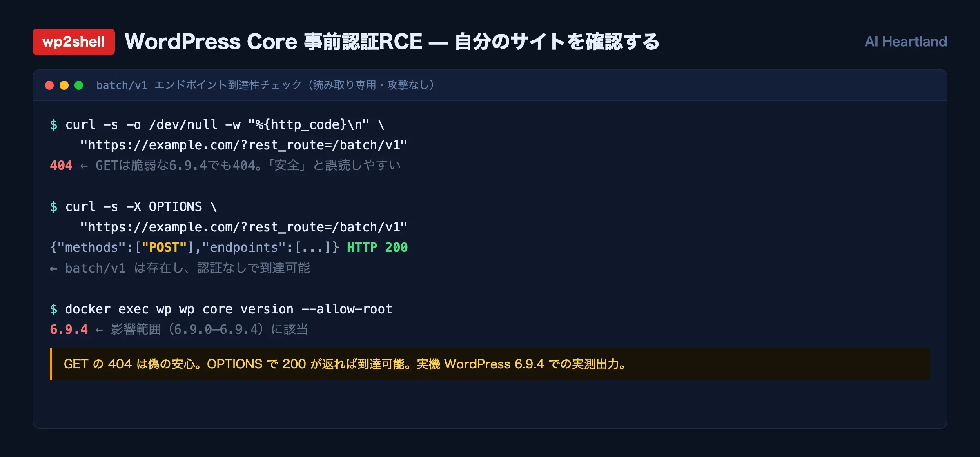
Task: Click the 'docker exec wp wp core version --allow-root' command
Action: pyautogui.click(x=229, y=309)
